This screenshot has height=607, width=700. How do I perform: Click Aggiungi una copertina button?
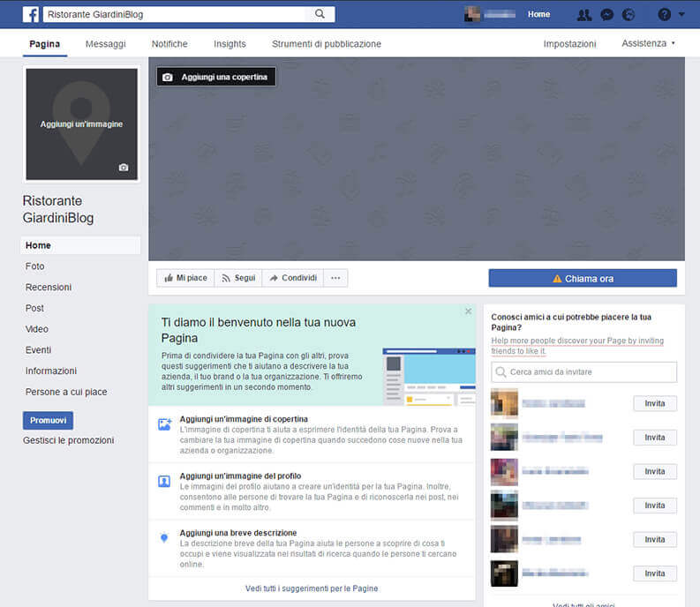coord(216,77)
